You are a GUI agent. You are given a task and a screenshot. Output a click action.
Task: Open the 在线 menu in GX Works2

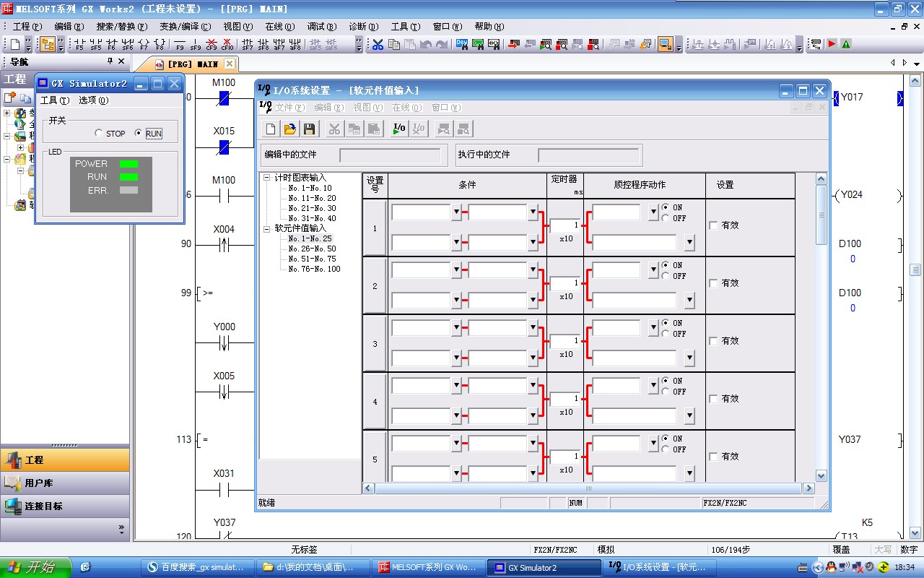coord(279,27)
